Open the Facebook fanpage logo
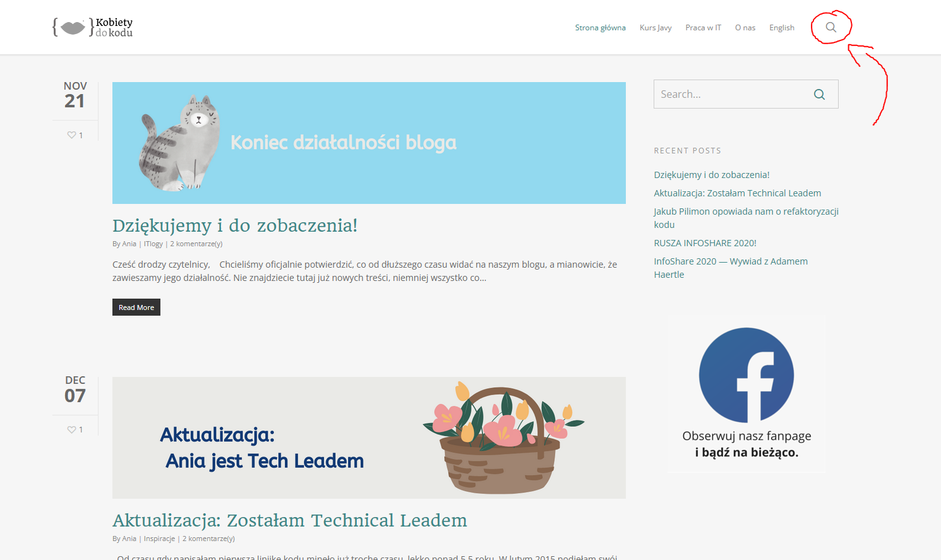Viewport: 941px width, 560px height. point(746,375)
